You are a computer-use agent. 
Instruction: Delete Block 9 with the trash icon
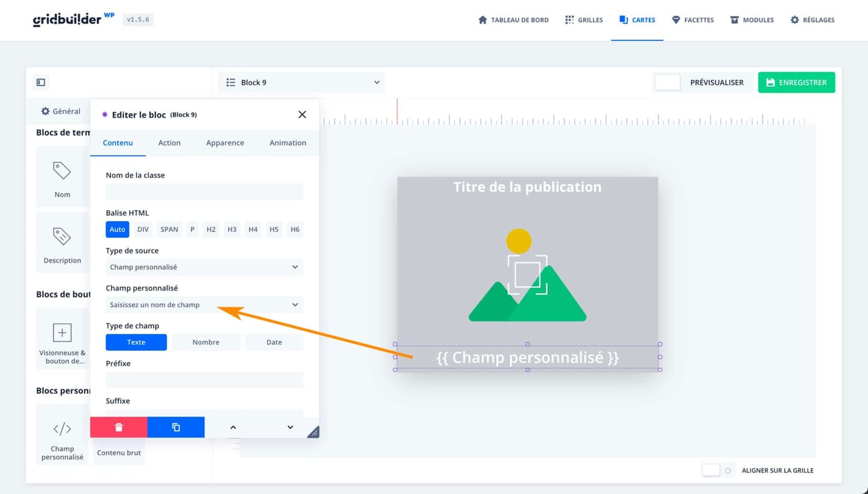[x=118, y=427]
